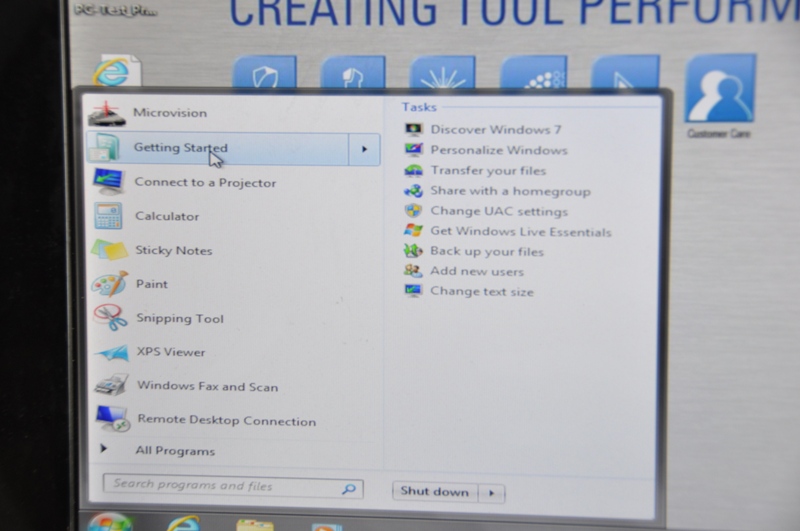Click the Sticky Notes text label
The width and height of the screenshot is (800, 531).
click(173, 250)
